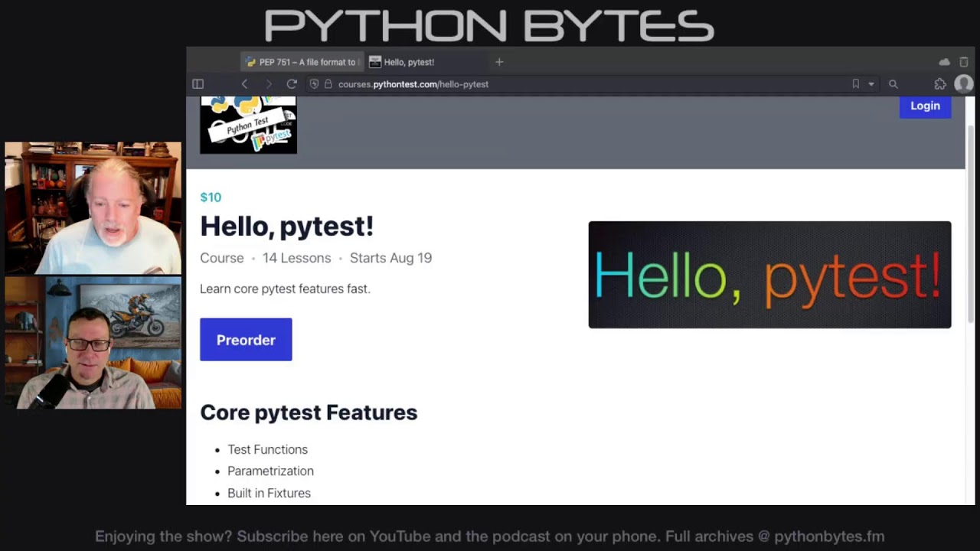Switch to the PEP 751 tab
This screenshot has height=551, width=980.
pyautogui.click(x=302, y=62)
